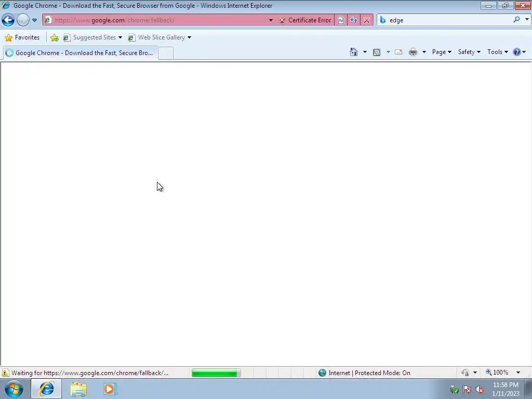Click the Home page icon

[x=353, y=52]
